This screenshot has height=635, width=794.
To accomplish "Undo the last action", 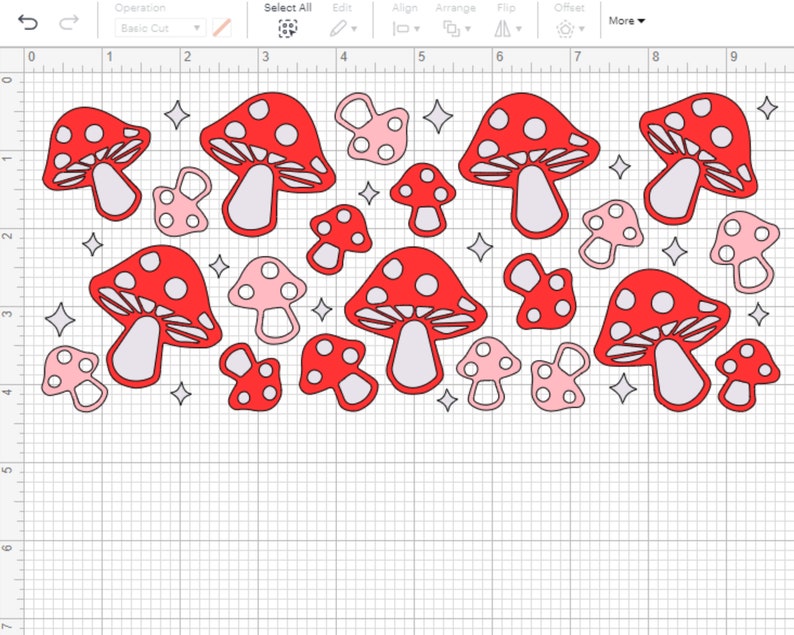I will [27, 21].
